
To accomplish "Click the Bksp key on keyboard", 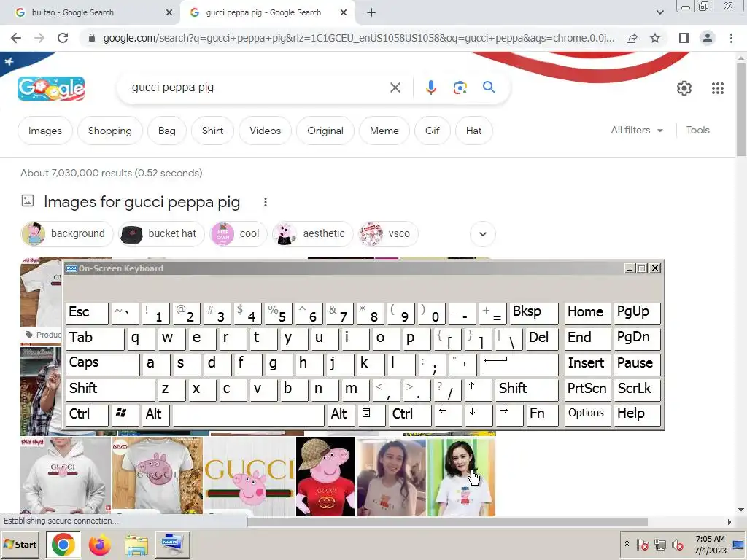I will pos(533,313).
